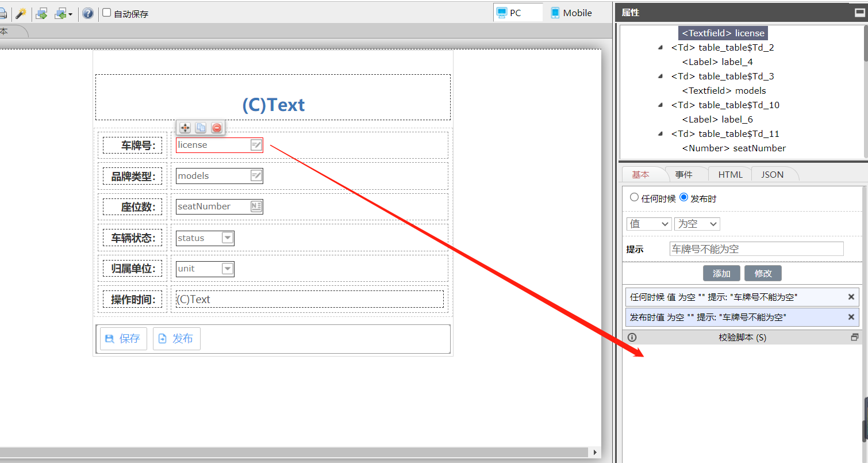The height and width of the screenshot is (463, 868).
Task: Click the copy component icon above license
Action: [201, 128]
